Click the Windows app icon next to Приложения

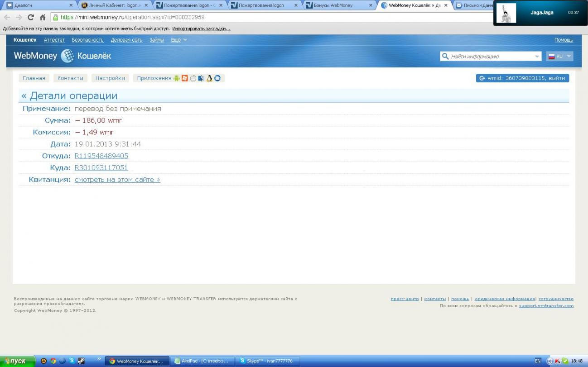point(184,78)
